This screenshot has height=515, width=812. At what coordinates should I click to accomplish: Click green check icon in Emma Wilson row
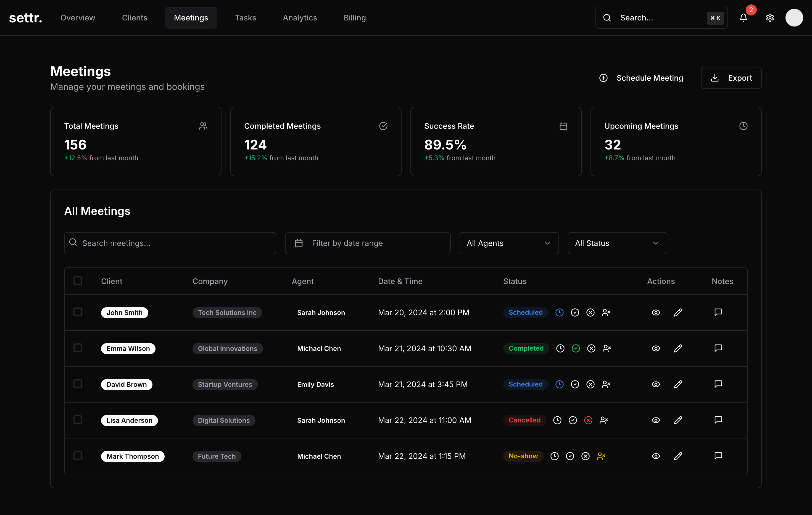(576, 348)
